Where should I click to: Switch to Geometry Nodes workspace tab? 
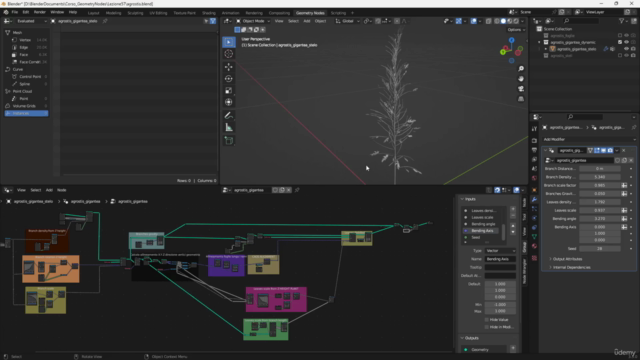tap(310, 13)
